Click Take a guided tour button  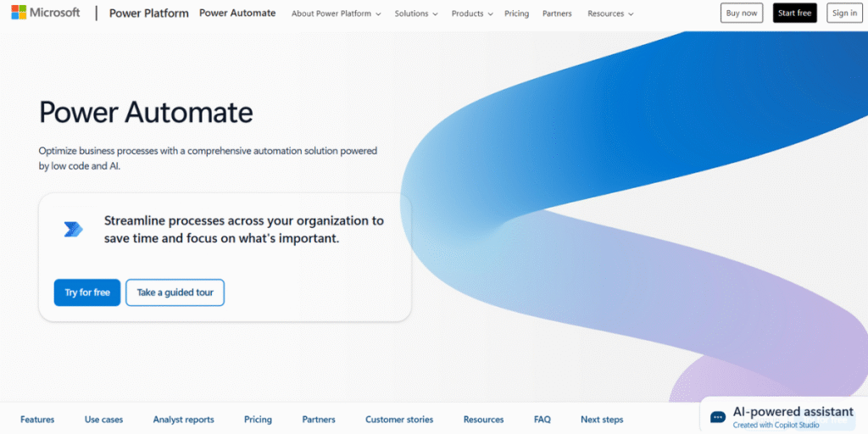coord(175,292)
